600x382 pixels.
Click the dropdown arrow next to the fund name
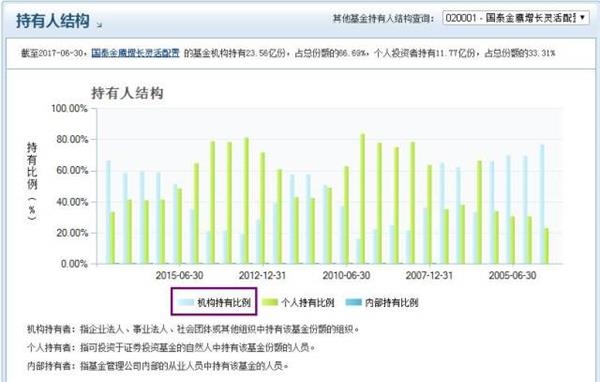582,18
